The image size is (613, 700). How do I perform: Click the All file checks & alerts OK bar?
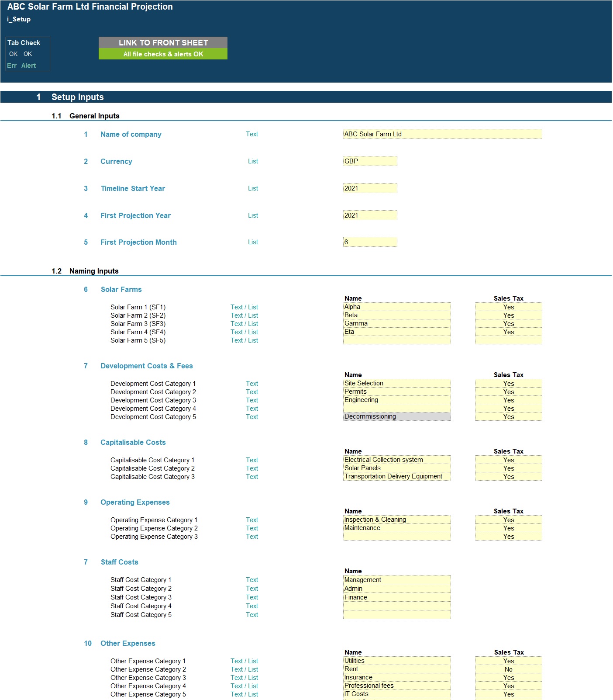point(163,54)
